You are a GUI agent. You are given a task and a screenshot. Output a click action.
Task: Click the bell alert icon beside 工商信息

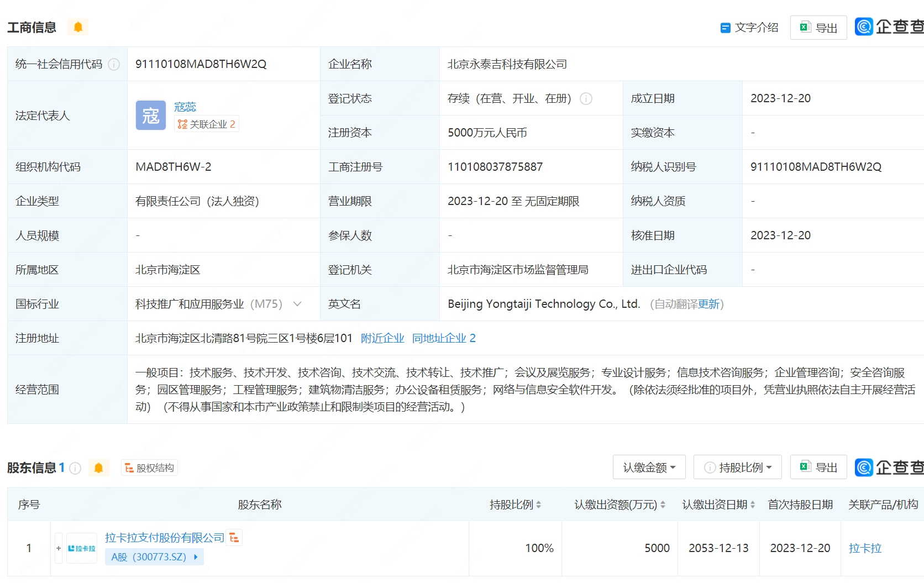click(78, 27)
